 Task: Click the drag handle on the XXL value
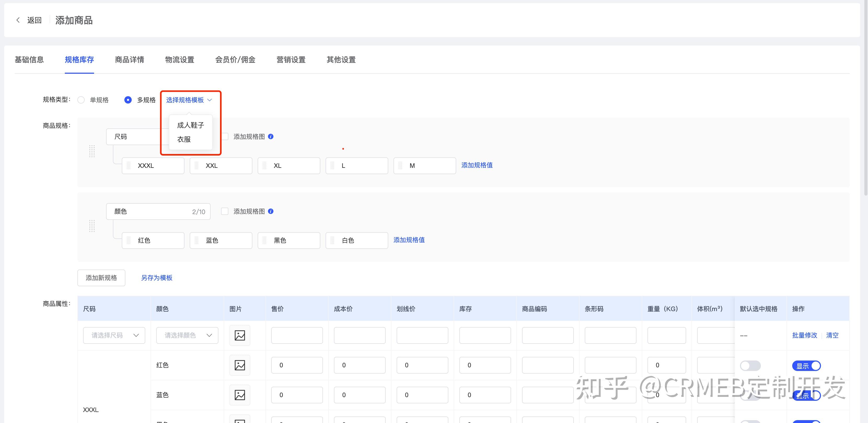coord(196,165)
